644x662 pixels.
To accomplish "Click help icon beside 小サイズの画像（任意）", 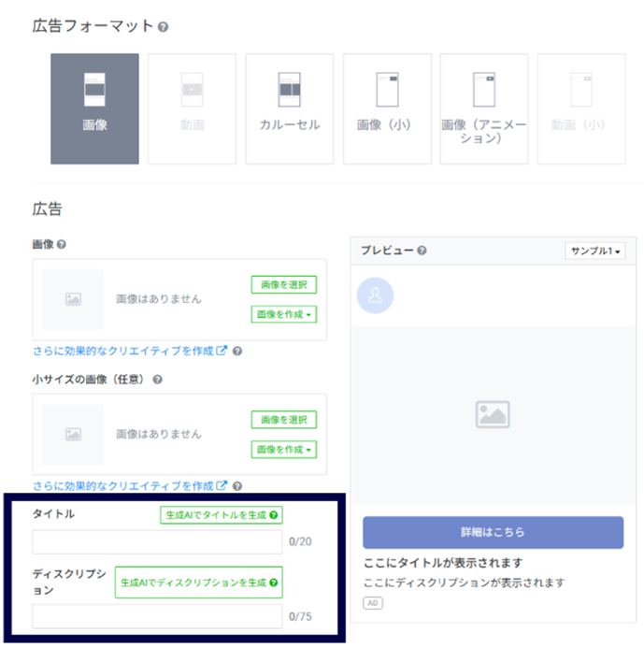I will 157,380.
